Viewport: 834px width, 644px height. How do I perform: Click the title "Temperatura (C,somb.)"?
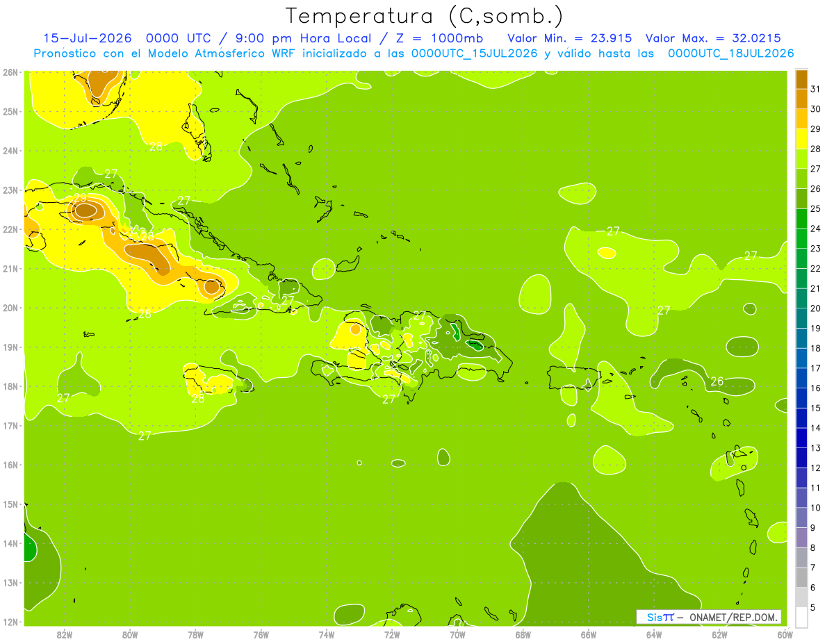click(x=425, y=16)
